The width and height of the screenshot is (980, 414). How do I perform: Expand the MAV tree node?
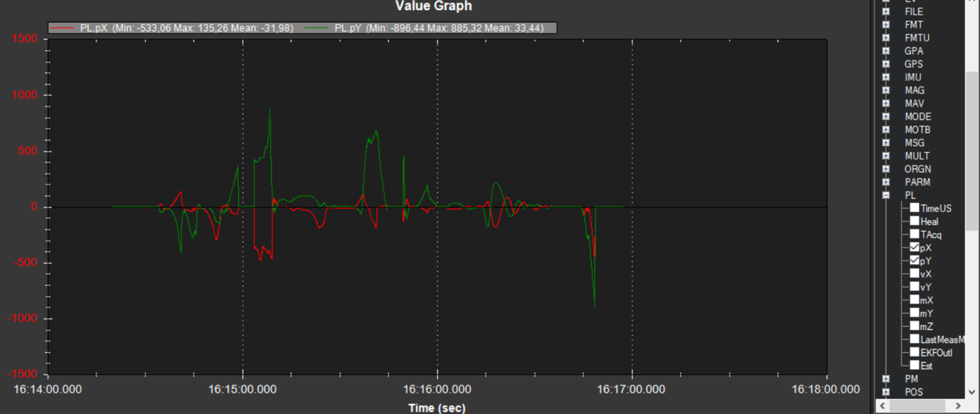(885, 104)
